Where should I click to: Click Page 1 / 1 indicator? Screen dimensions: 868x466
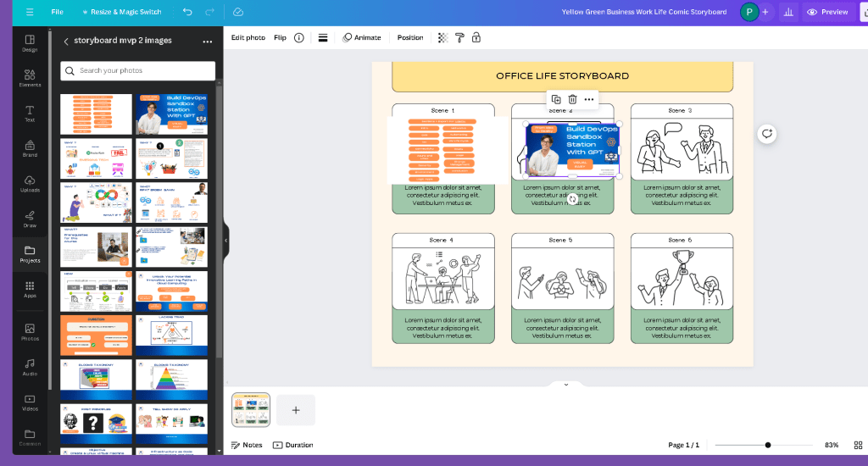(x=683, y=445)
